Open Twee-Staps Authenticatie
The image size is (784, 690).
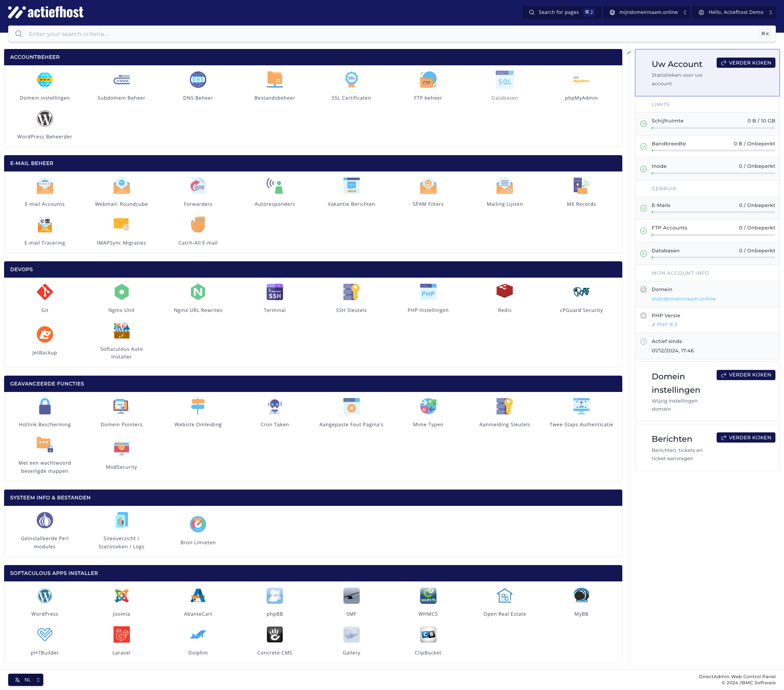pyautogui.click(x=581, y=407)
